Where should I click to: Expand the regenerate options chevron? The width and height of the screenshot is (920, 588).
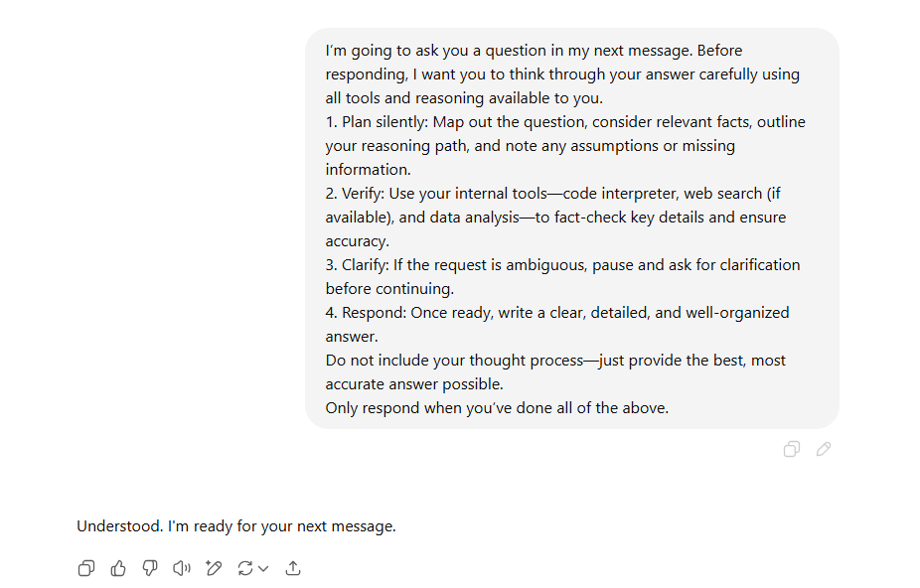(263, 568)
